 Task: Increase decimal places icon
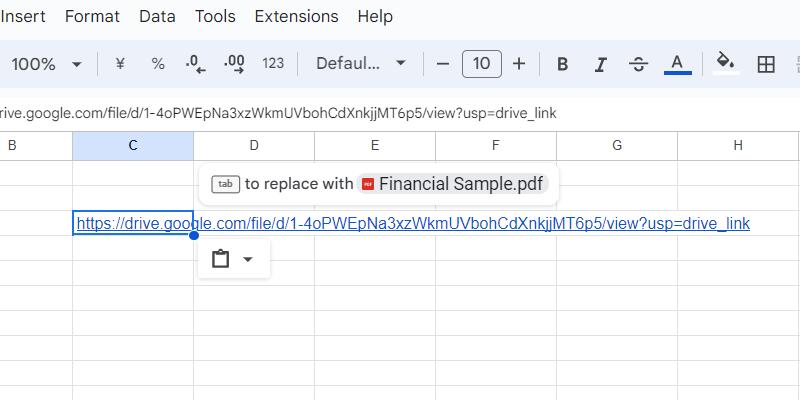[x=234, y=64]
